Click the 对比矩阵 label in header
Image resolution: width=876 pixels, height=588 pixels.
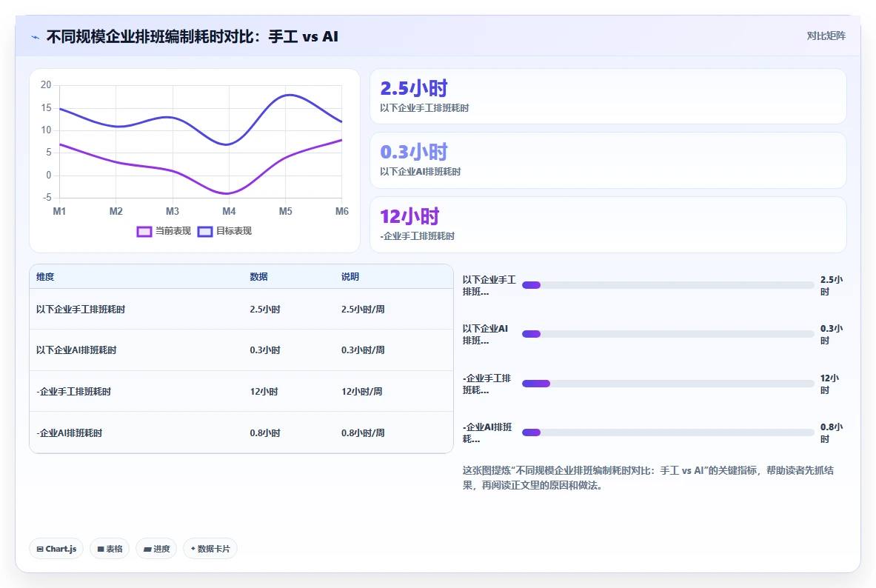coord(826,36)
